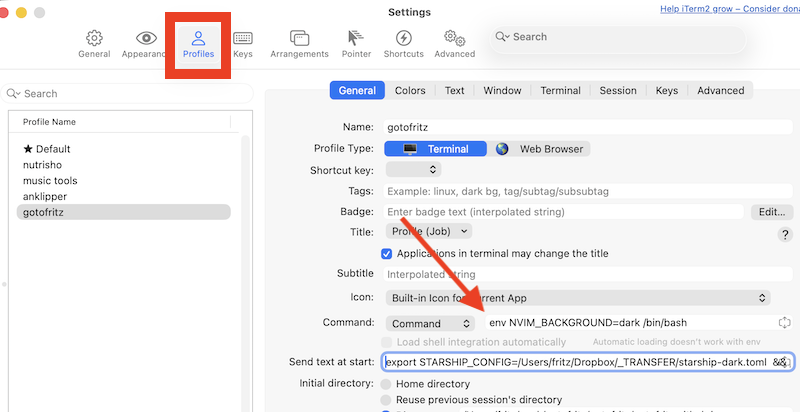
Task: Open the Title dropdown showing Profile (Job)
Action: [429, 231]
